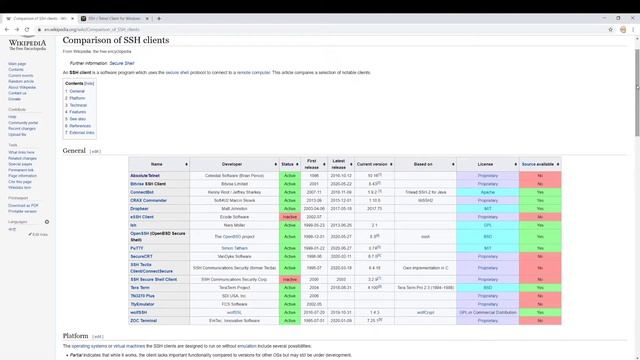Image resolution: width=640 pixels, height=360 pixels.
Task: Open Printable version in sidebar
Action: (22, 211)
